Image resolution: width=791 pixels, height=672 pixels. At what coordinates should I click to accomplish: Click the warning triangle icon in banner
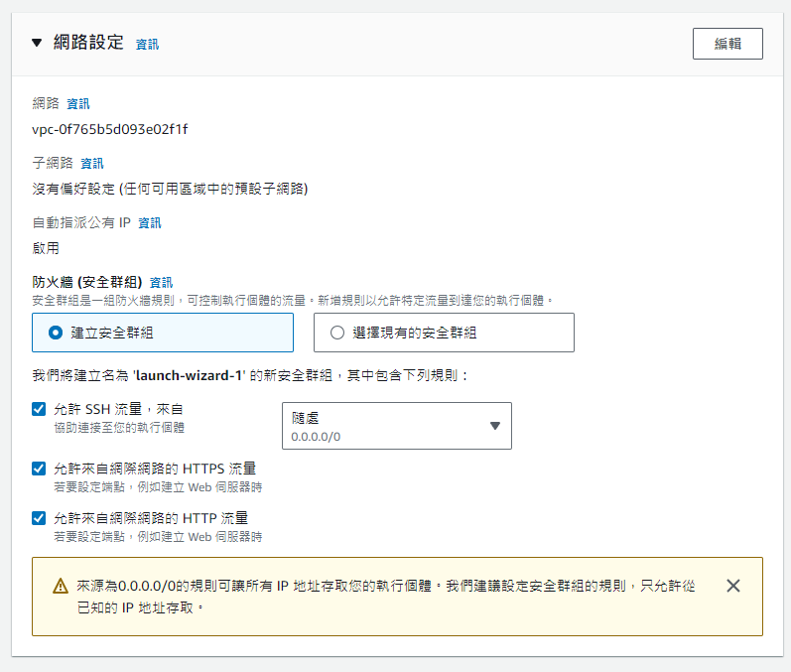pyautogui.click(x=61, y=587)
